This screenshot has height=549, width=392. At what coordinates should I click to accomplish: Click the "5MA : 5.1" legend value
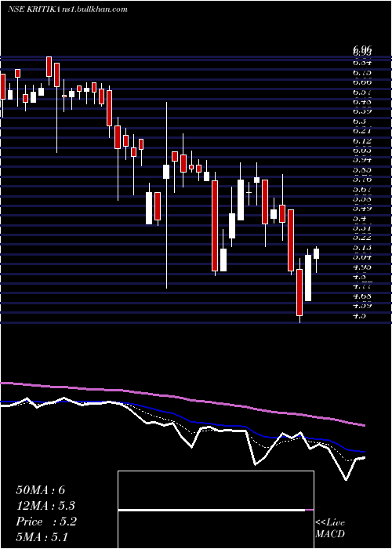point(42,536)
